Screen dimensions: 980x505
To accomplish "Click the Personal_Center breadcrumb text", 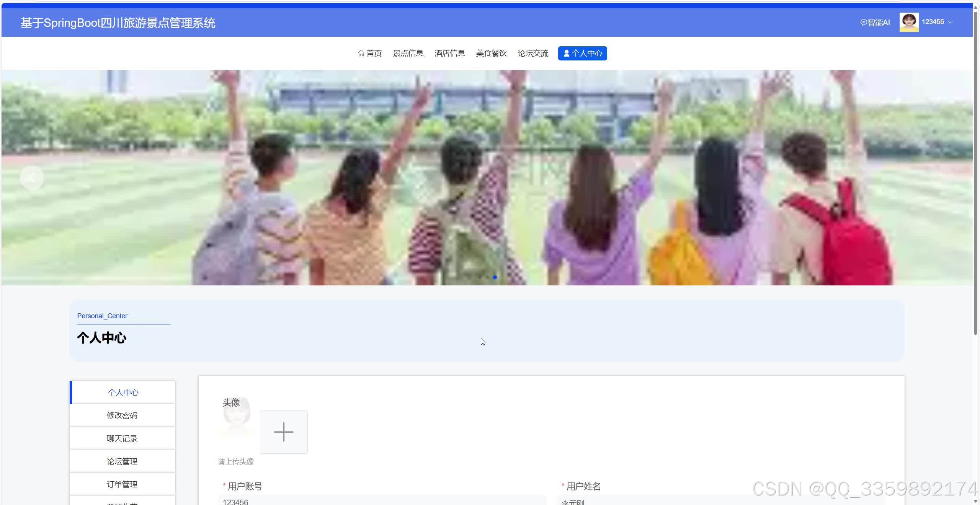I will [102, 316].
